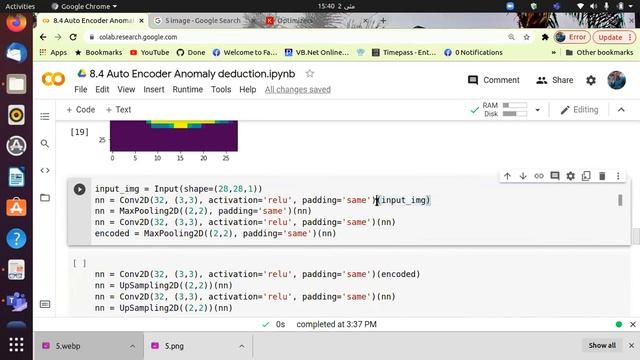Open the Edit menu
The image size is (640, 360).
[x=102, y=89]
